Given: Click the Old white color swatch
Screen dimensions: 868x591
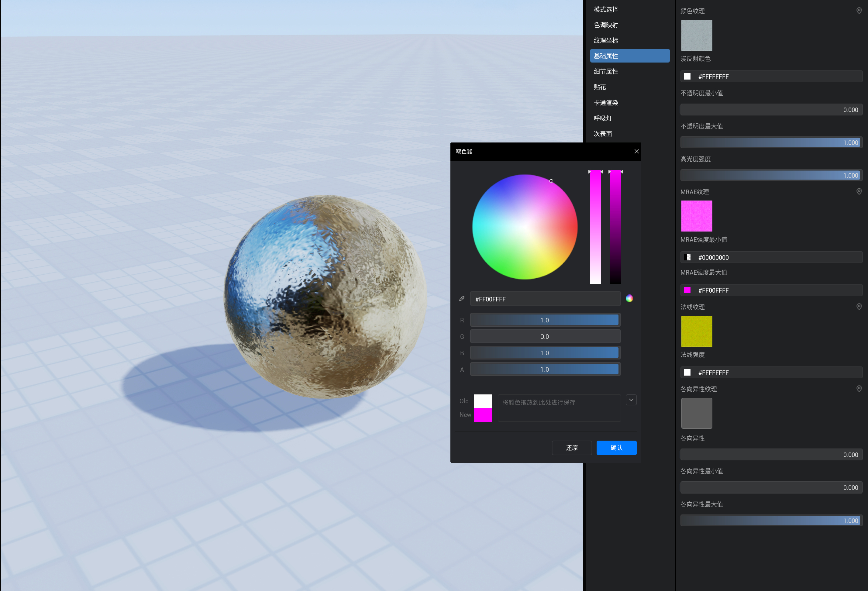Looking at the screenshot, I should click(x=483, y=401).
